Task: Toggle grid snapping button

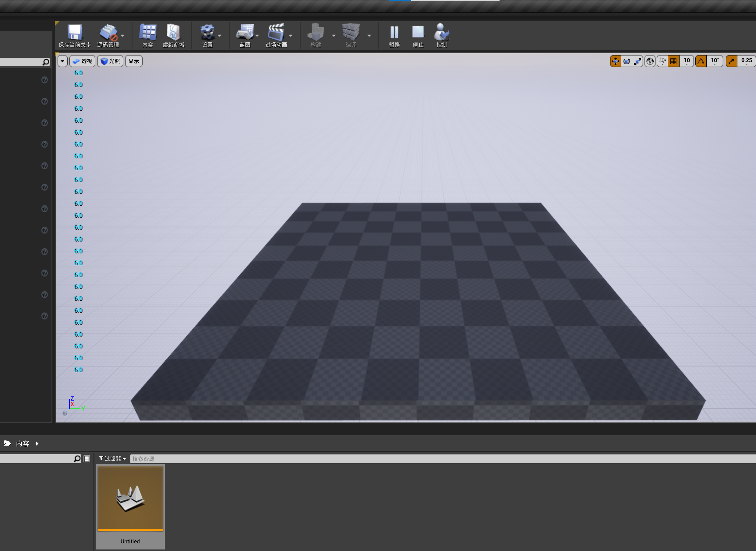Action: pos(674,61)
